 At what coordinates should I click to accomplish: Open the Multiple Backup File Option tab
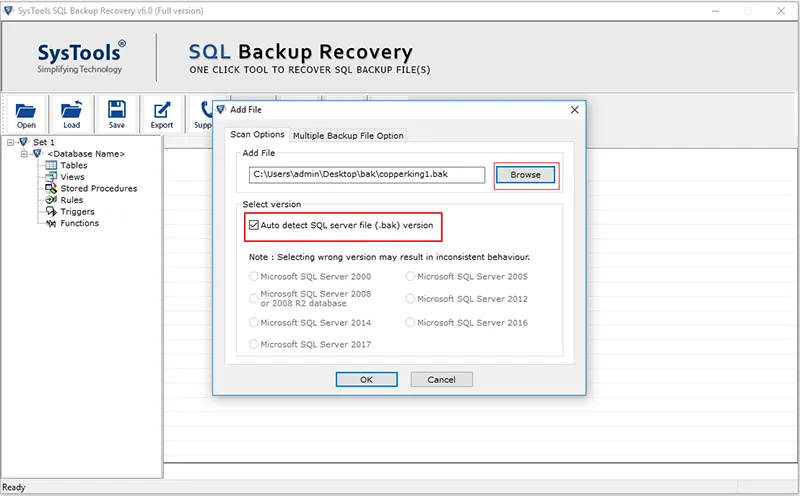point(348,136)
